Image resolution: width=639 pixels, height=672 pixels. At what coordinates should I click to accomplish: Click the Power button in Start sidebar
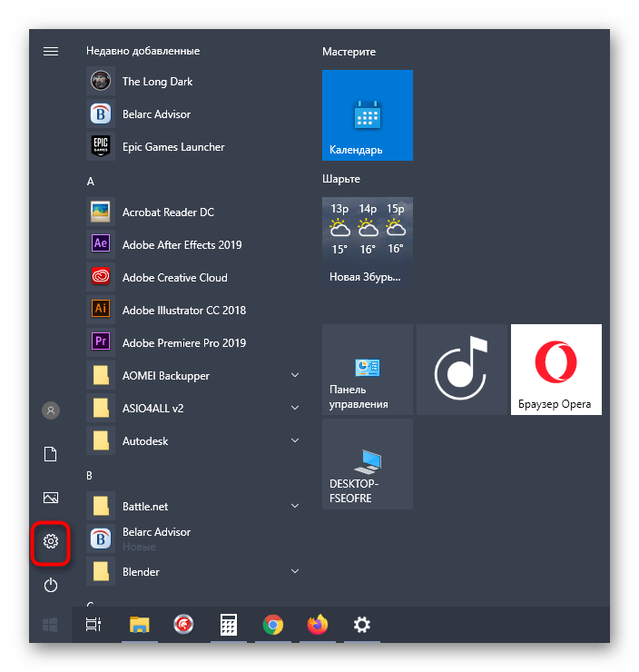click(x=51, y=585)
